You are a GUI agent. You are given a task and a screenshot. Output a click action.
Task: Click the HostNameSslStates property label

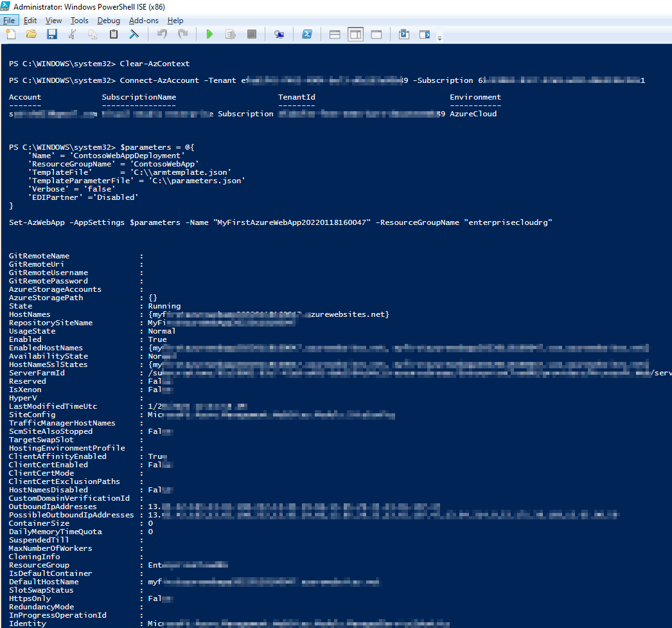[x=48, y=364]
